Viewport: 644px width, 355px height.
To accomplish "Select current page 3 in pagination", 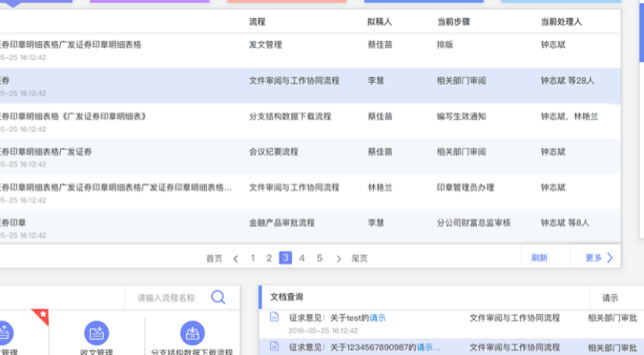I will click(x=285, y=258).
